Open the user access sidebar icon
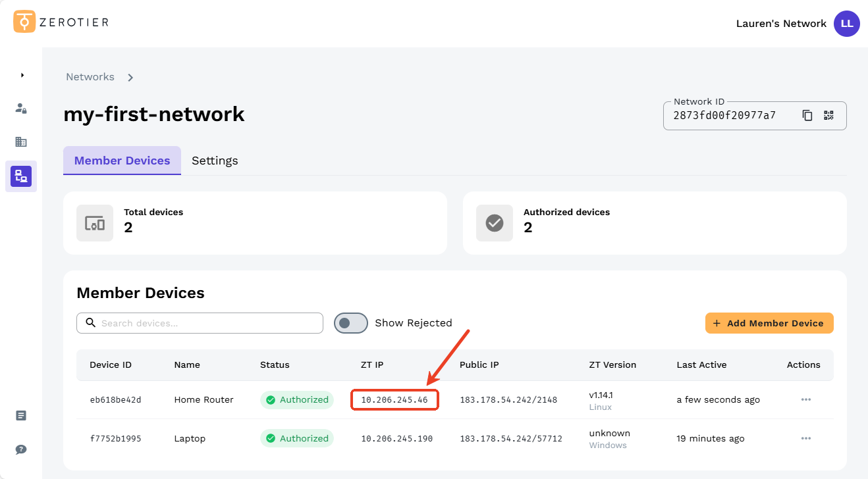 (21, 108)
